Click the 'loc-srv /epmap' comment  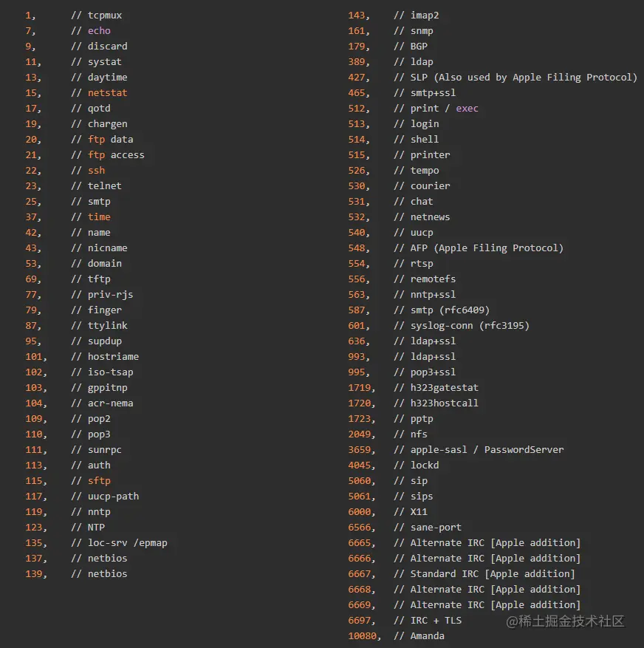[x=127, y=543]
